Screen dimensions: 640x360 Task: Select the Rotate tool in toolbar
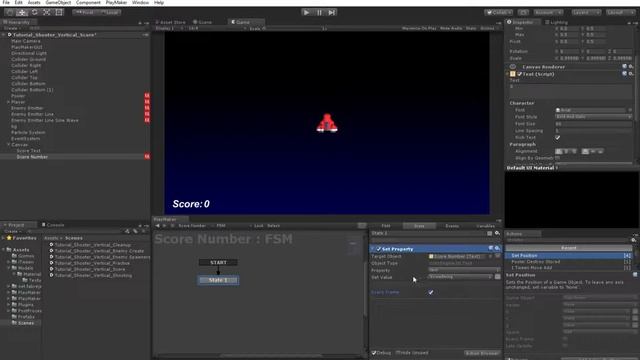34,12
